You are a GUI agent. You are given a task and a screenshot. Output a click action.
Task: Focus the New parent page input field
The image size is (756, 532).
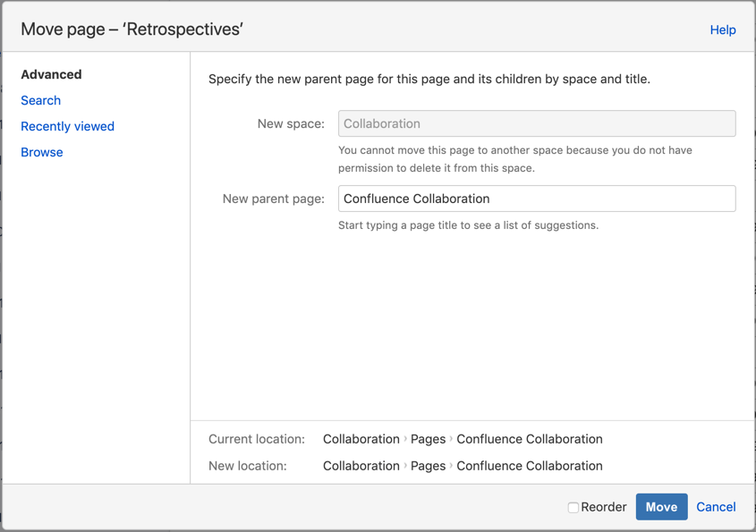click(x=537, y=198)
